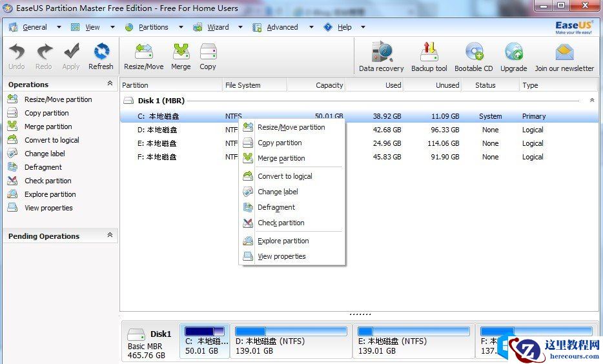Sort by Capacity column header

[x=316, y=85]
